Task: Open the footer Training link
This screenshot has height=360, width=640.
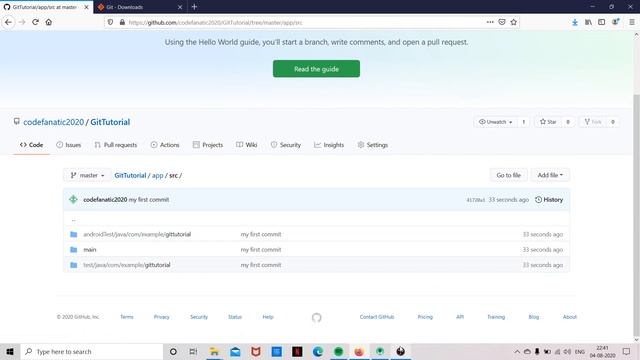Action: click(496, 317)
